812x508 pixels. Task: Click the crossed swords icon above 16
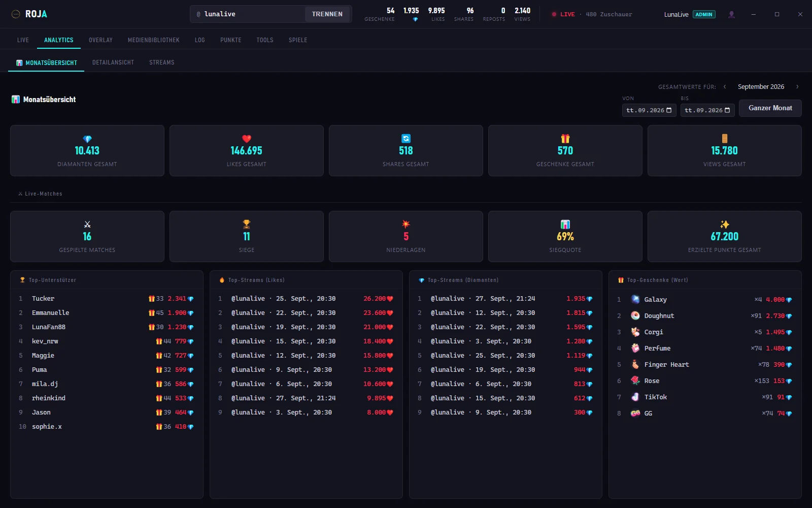tap(87, 224)
